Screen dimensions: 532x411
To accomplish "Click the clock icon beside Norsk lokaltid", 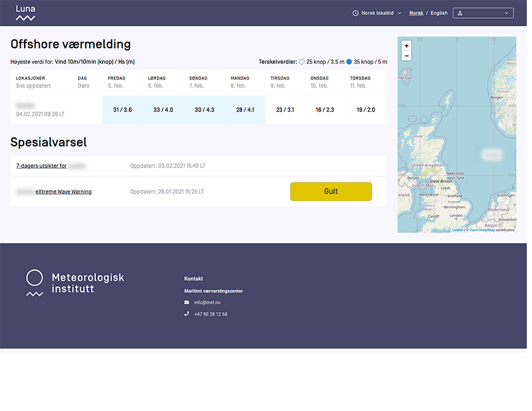I will click(355, 13).
